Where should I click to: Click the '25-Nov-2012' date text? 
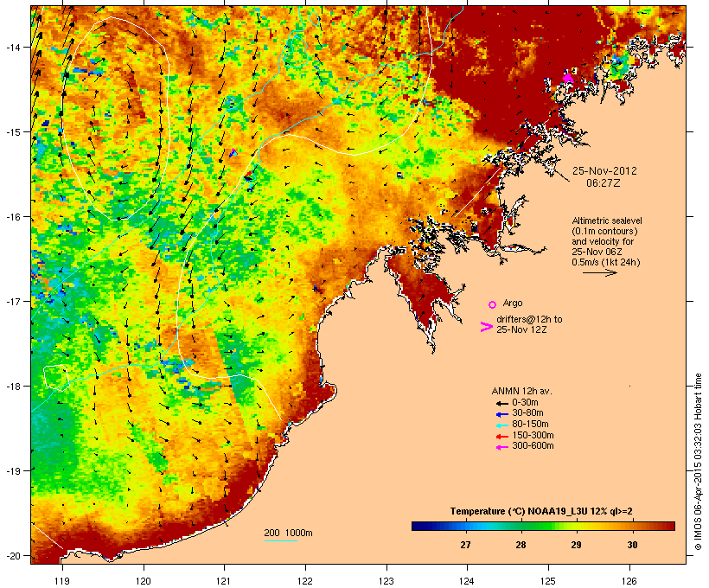[x=604, y=171]
